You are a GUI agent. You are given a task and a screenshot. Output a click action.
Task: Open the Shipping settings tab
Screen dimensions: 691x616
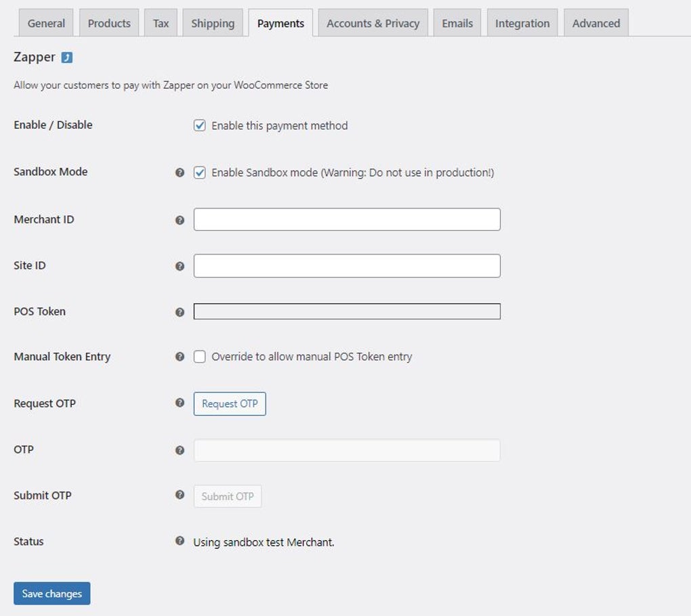click(x=212, y=22)
